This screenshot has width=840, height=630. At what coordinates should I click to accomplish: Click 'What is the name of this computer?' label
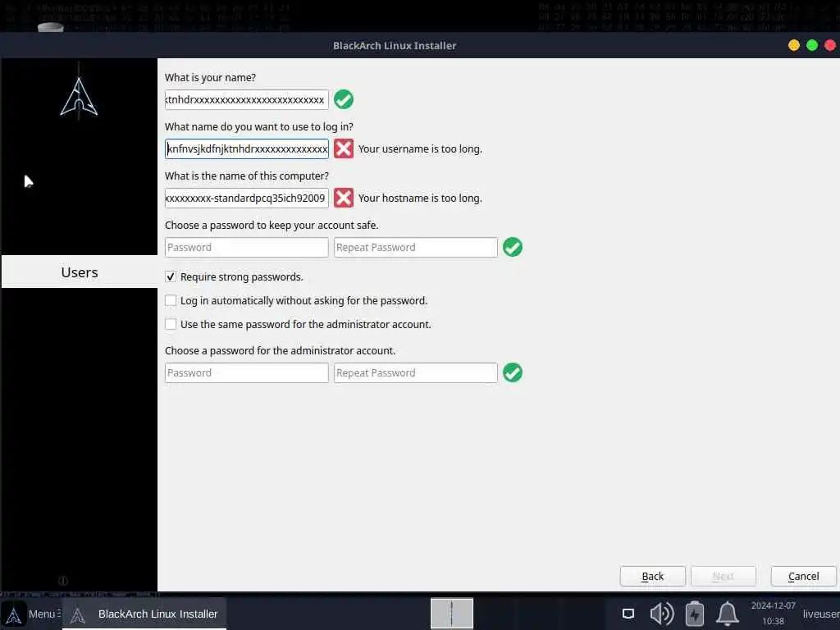click(x=246, y=176)
